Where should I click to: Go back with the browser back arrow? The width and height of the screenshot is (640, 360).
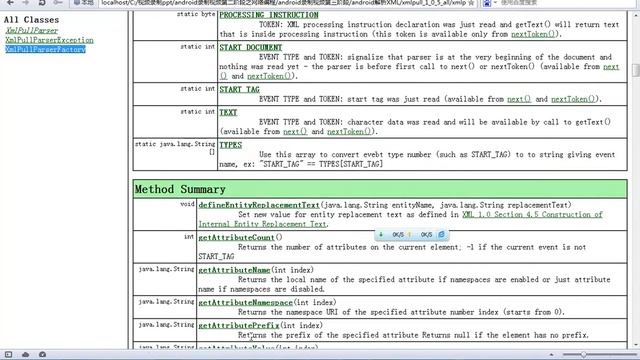pyautogui.click(x=11, y=2)
